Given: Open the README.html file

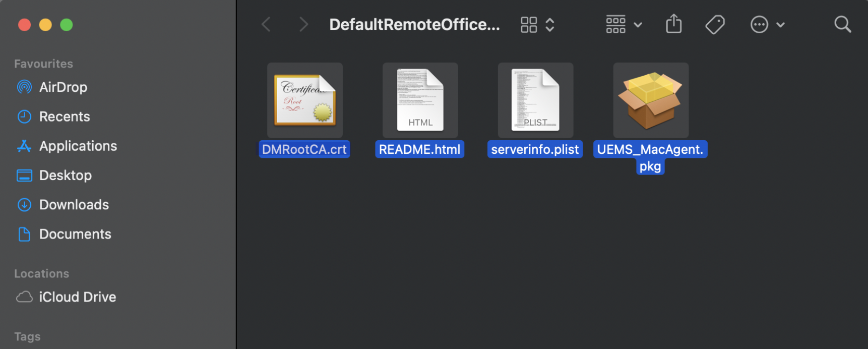Looking at the screenshot, I should tap(419, 100).
